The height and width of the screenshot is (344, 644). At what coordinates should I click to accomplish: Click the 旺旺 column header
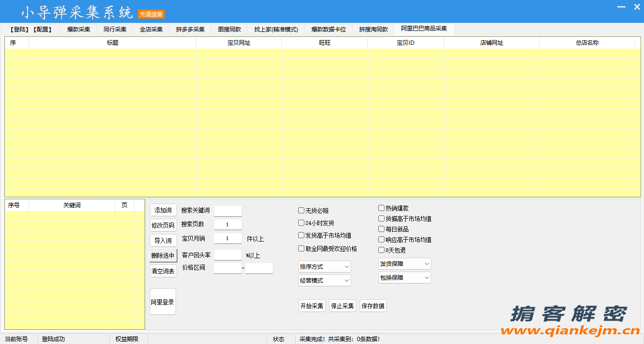pos(325,43)
